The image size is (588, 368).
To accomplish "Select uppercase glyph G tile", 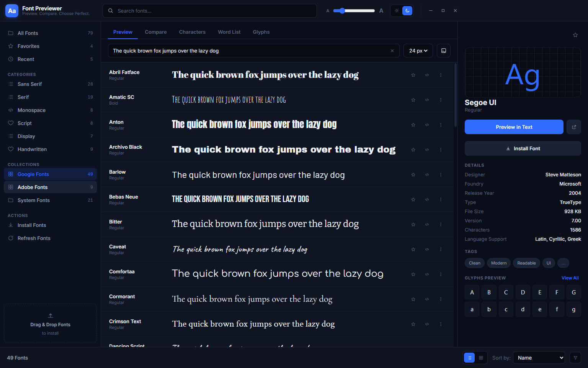I will click(x=573, y=292).
